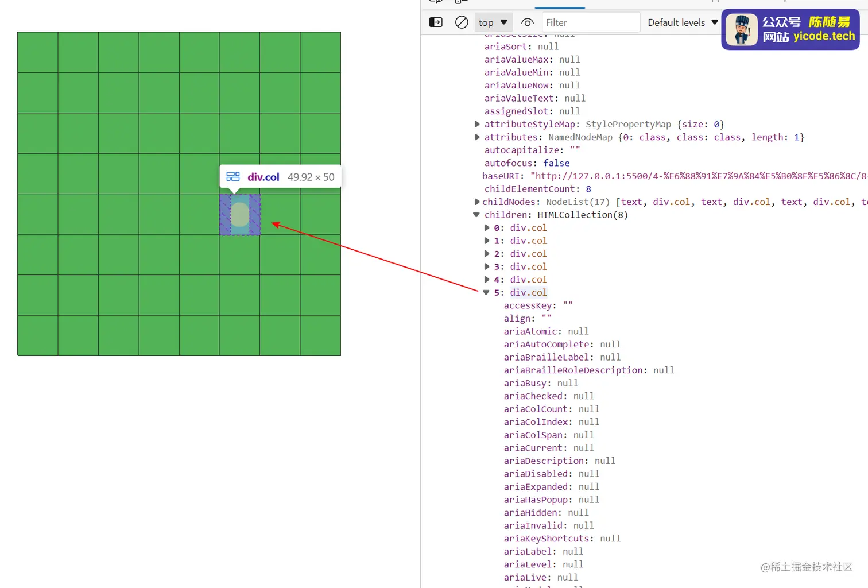This screenshot has width=868, height=588.
Task: Show the console sidebar
Action: [x=435, y=22]
